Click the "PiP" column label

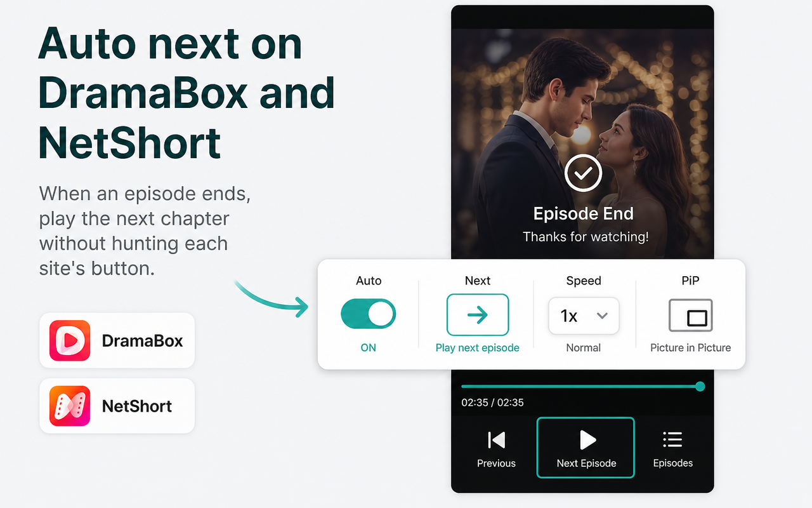point(690,281)
